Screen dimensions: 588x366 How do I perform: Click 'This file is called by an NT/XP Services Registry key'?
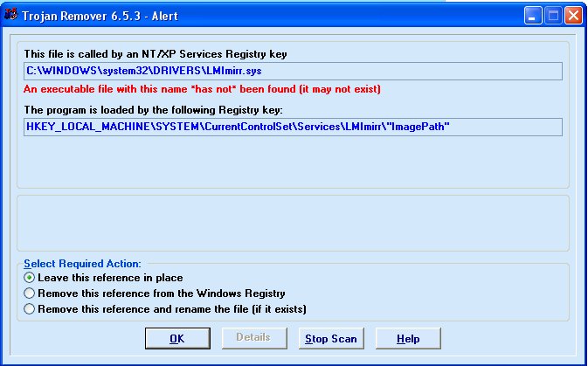tap(156, 54)
